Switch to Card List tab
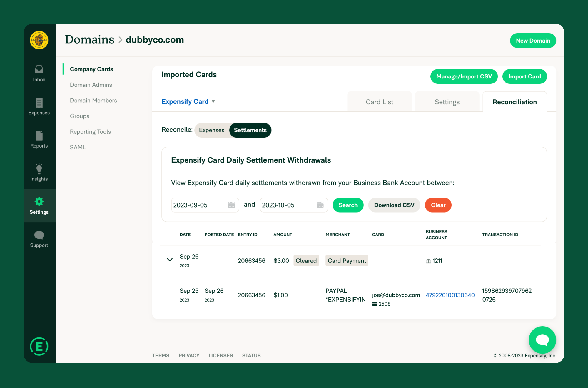Viewport: 588px width, 388px height. pos(378,101)
